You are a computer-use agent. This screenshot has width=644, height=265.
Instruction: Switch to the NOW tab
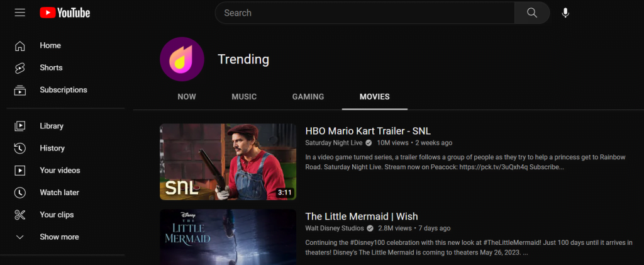[x=187, y=97]
